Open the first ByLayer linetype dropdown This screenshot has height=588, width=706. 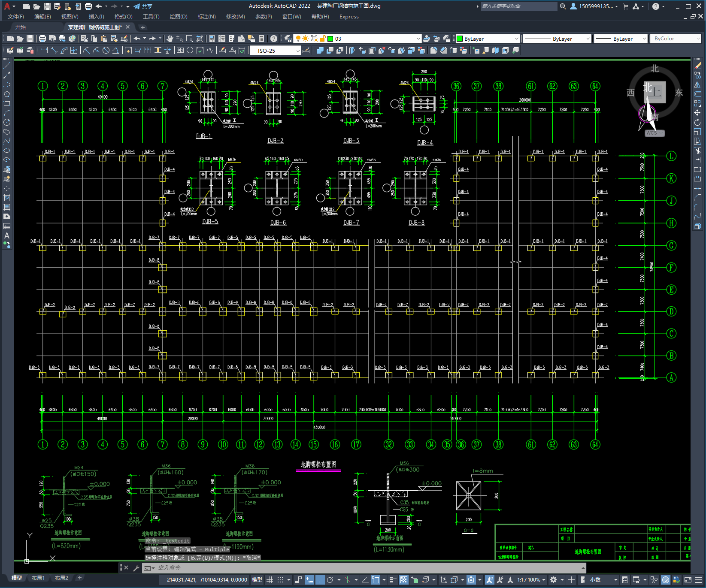click(588, 39)
